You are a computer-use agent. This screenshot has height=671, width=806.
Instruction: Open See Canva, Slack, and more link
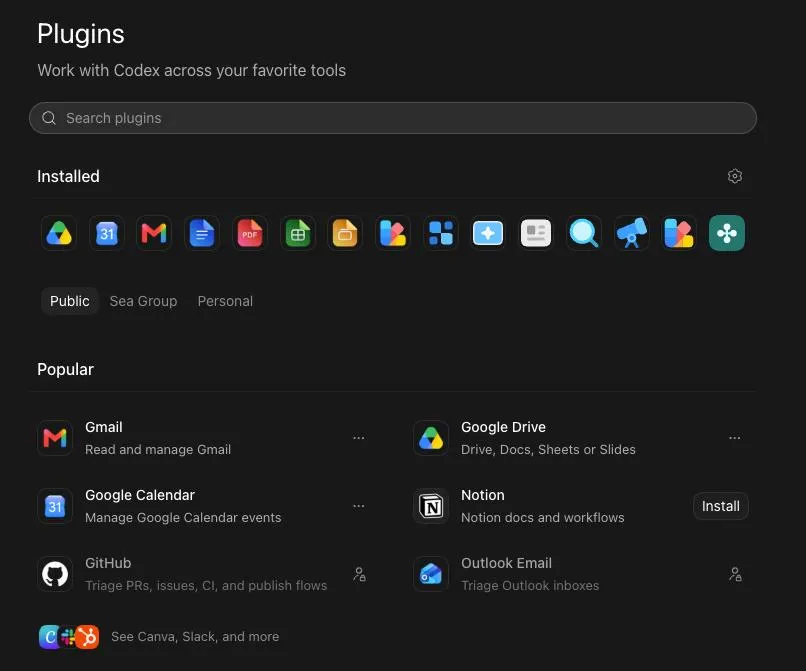click(195, 637)
